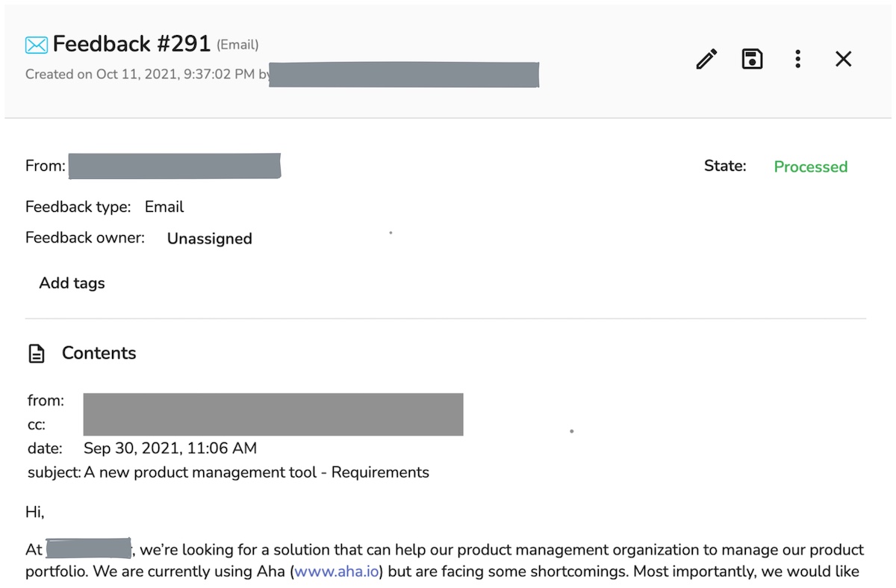Click the envelope icon beside Feedback #291

click(36, 46)
